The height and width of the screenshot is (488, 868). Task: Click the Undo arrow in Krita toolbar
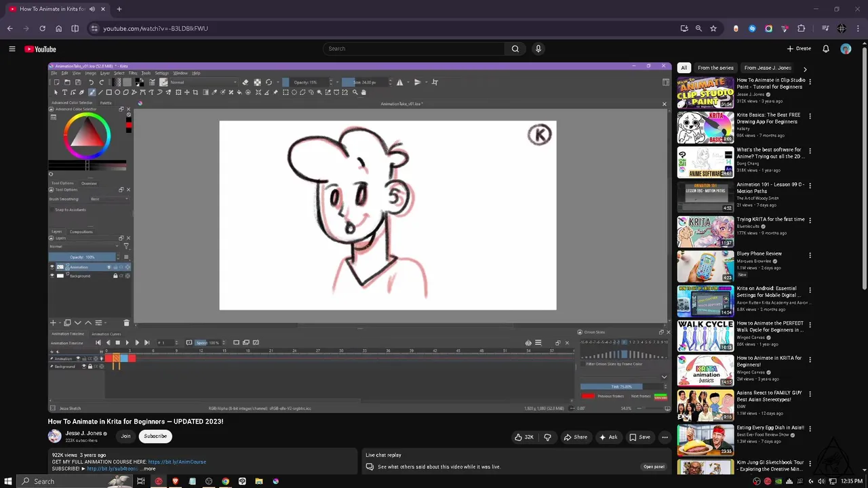point(91,82)
